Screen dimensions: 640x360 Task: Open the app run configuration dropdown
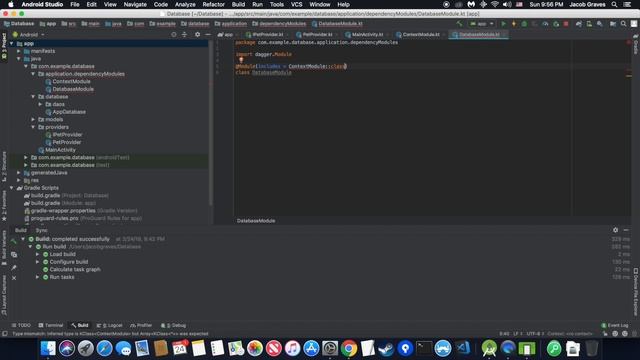click(482, 24)
